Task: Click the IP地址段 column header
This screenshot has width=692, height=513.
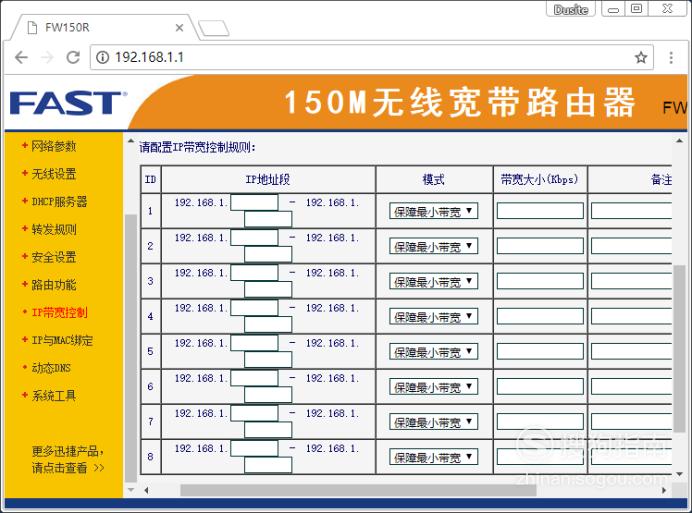Action: click(x=268, y=180)
